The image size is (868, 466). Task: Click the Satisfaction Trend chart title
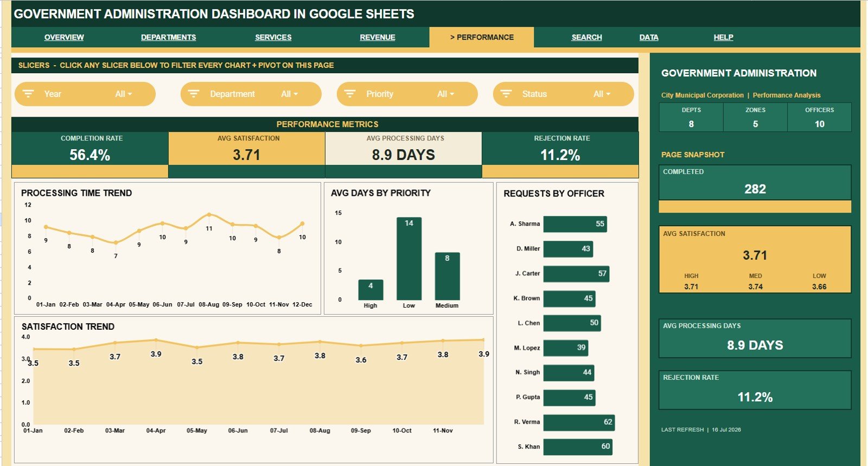point(68,327)
